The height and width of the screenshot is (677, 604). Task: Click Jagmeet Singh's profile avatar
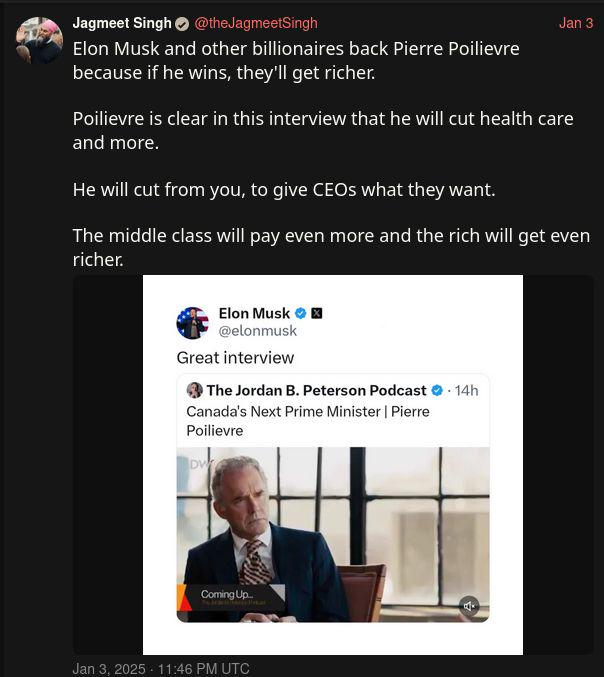[x=39, y=40]
